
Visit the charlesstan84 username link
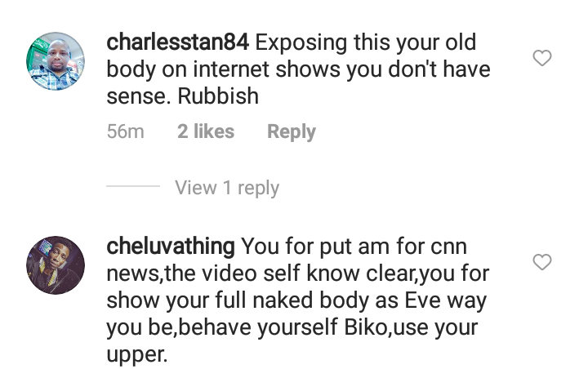(x=178, y=42)
